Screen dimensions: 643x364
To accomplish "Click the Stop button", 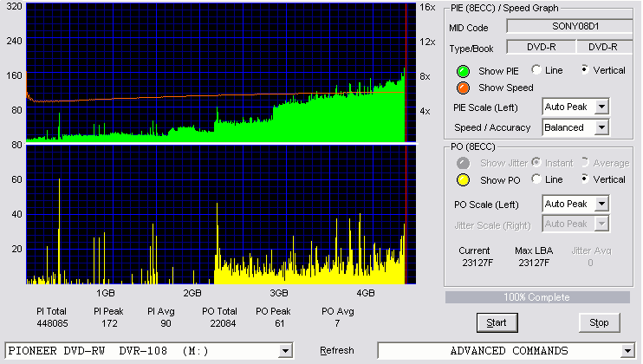I will point(599,323).
